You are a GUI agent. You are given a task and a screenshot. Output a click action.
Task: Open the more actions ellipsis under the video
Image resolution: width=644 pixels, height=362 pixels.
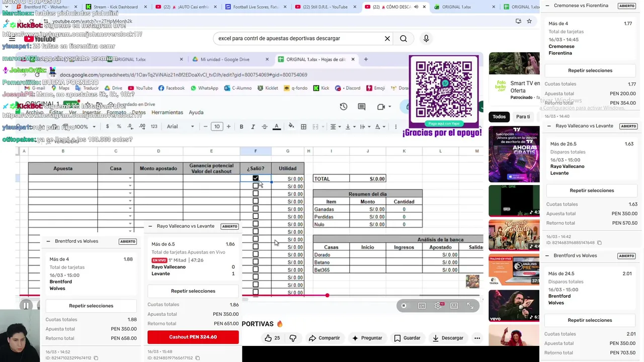(x=477, y=338)
